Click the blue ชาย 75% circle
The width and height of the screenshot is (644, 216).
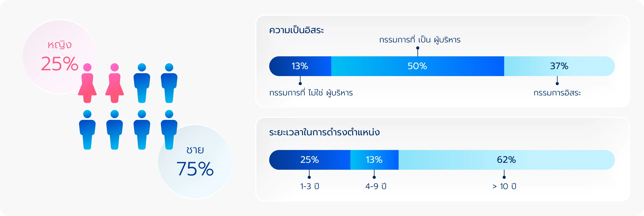pyautogui.click(x=195, y=162)
